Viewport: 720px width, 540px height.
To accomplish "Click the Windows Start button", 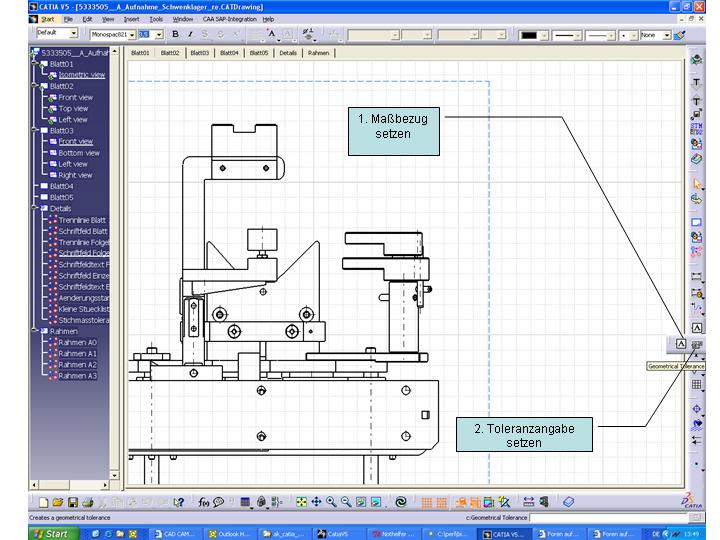I will tap(54, 534).
